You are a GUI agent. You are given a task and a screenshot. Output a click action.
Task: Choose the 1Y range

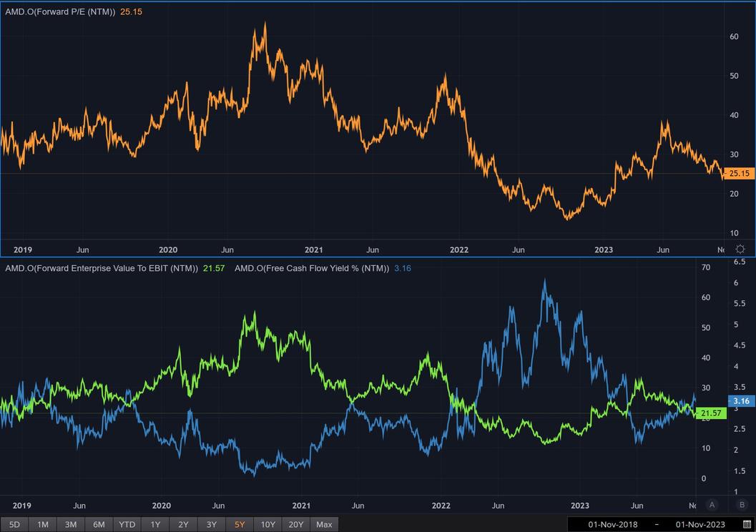[x=155, y=524]
